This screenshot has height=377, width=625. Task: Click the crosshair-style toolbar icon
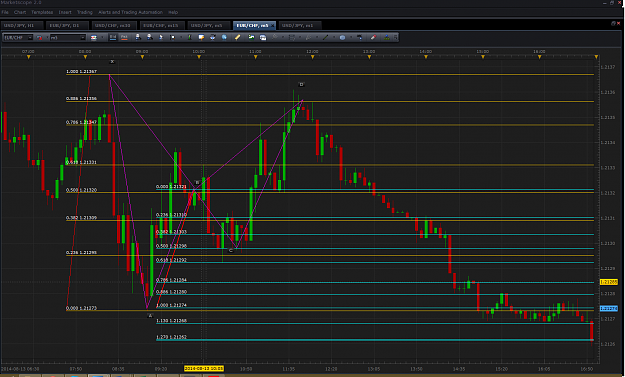click(212, 37)
